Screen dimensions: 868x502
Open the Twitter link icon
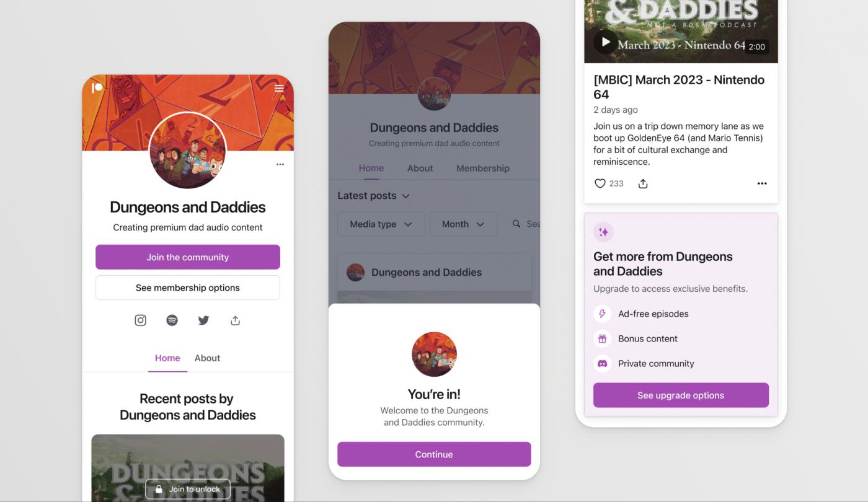coord(203,320)
